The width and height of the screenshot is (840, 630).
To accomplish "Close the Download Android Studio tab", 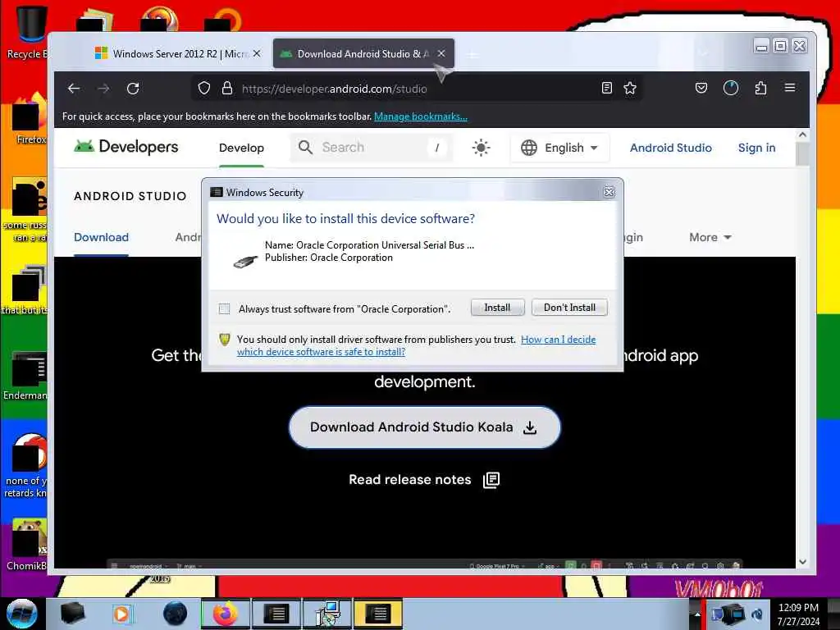I will [x=441, y=53].
